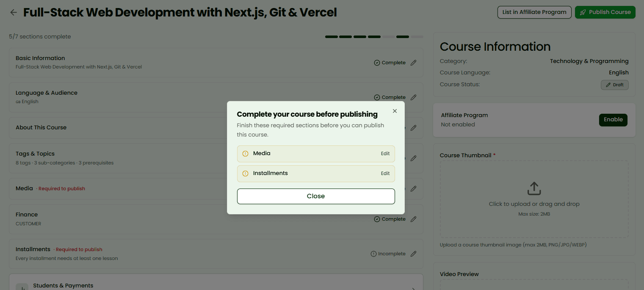The width and height of the screenshot is (644, 290).
Task: Open the Installments row in the dialog
Action: 316,174
